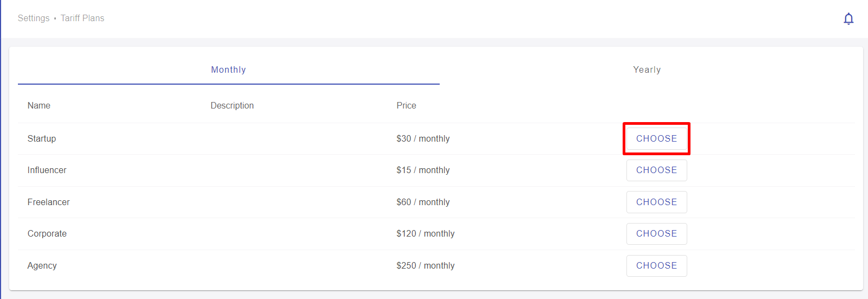Click the $30 / monthly price
Screen dimensions: 868x299
423,138
